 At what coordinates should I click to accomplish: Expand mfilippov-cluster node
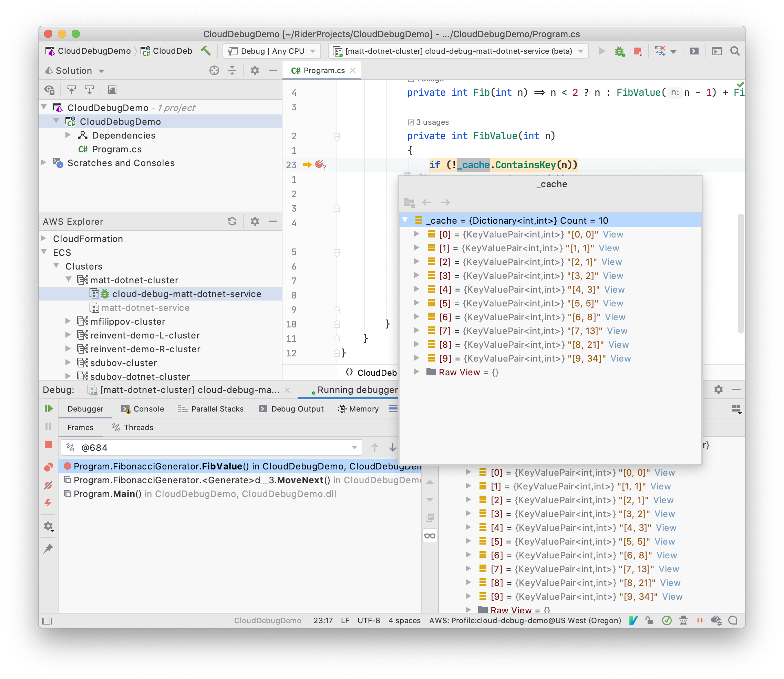point(68,321)
